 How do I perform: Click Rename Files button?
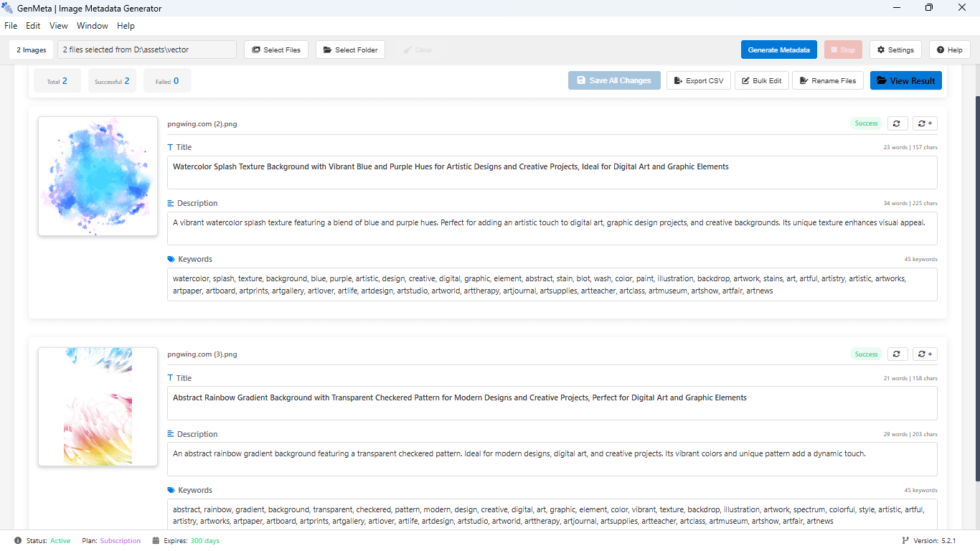[x=828, y=80]
